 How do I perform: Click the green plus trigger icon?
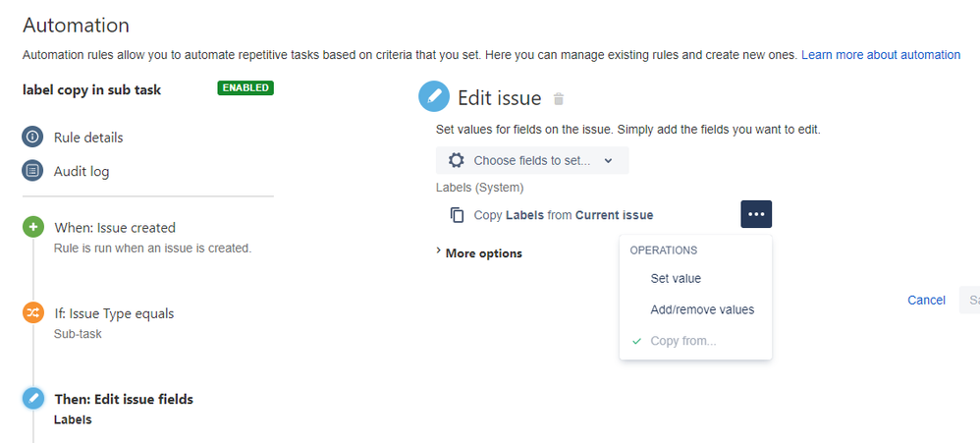[x=33, y=228]
